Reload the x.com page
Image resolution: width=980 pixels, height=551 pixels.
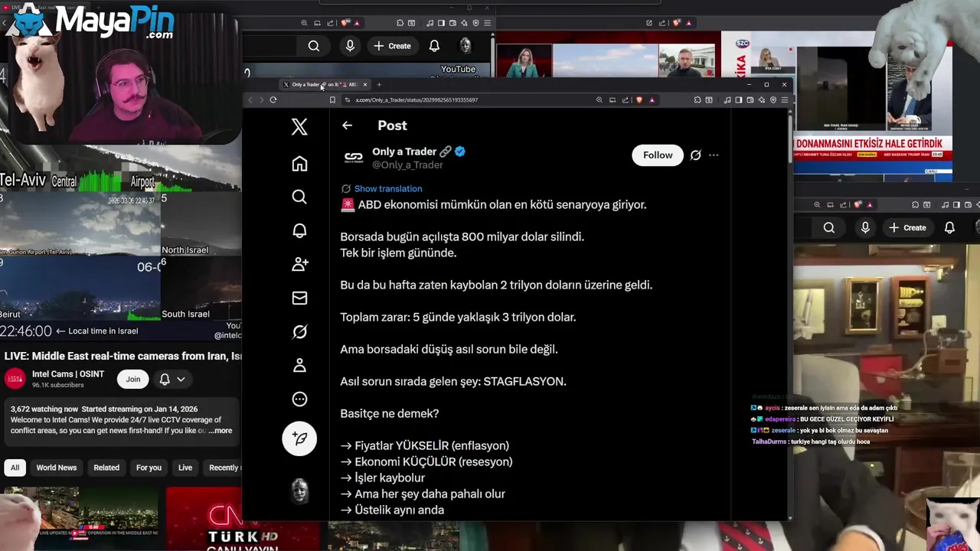point(273,99)
